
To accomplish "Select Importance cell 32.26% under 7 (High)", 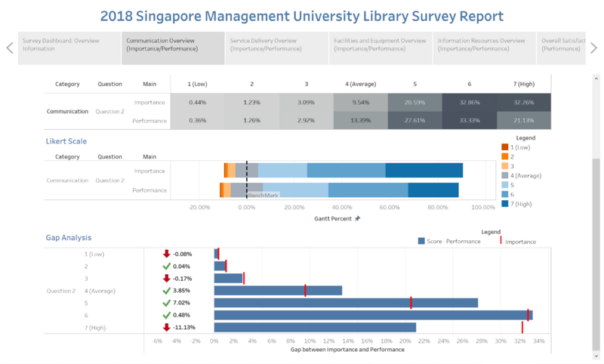I will 524,103.
